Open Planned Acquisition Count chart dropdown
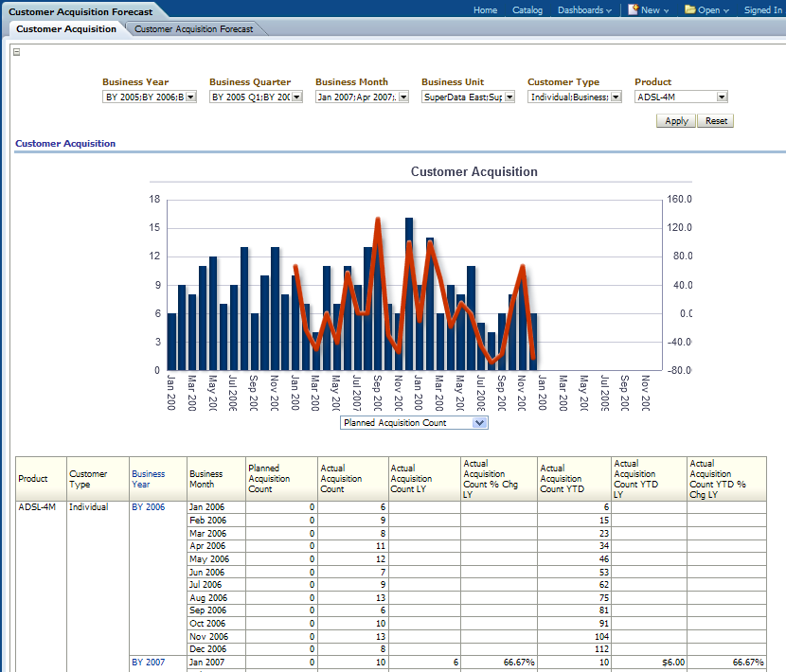This screenshot has height=672, width=786. (x=479, y=423)
